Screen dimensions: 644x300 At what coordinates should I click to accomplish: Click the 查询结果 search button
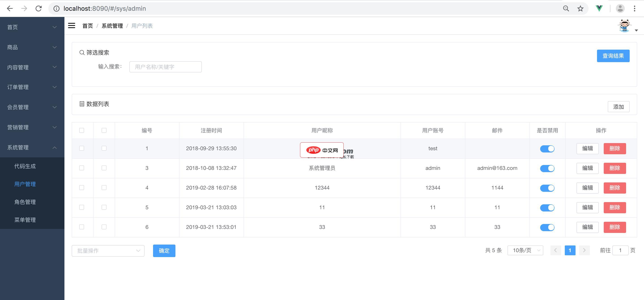pyautogui.click(x=613, y=56)
